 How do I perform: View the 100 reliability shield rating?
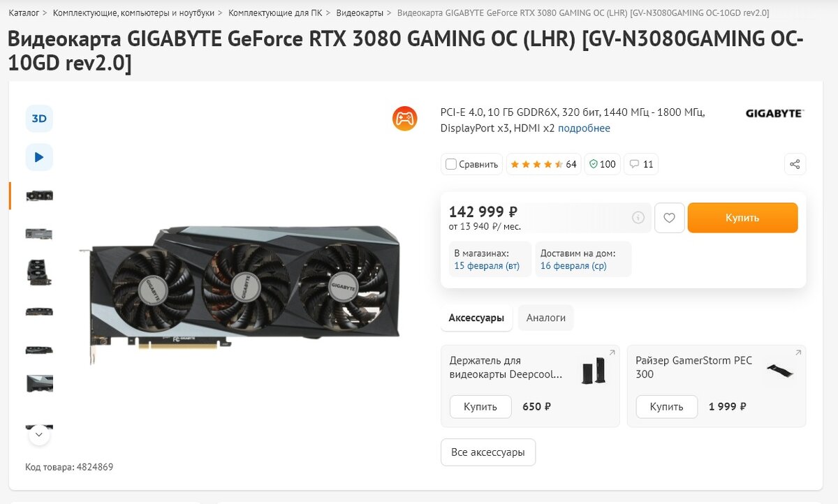pos(602,164)
